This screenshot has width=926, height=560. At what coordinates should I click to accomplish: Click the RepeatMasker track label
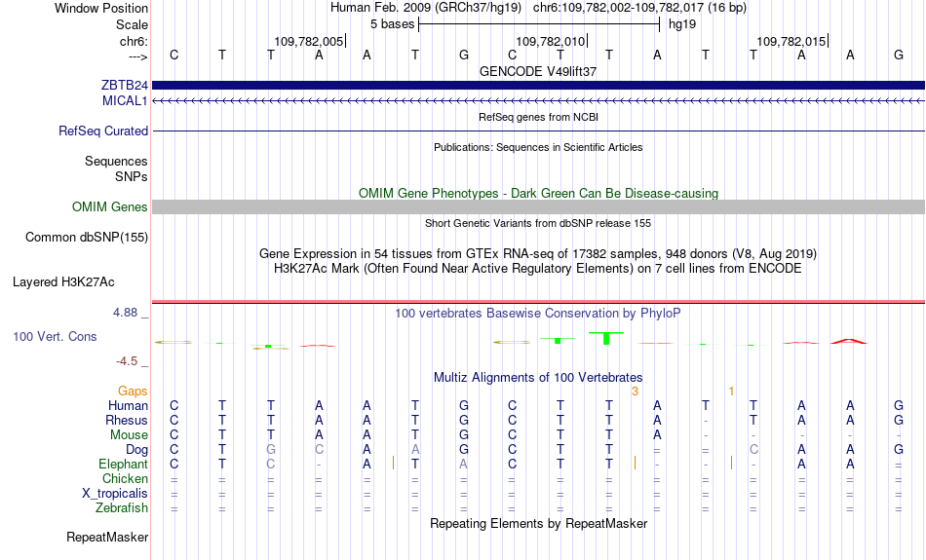coord(107,537)
